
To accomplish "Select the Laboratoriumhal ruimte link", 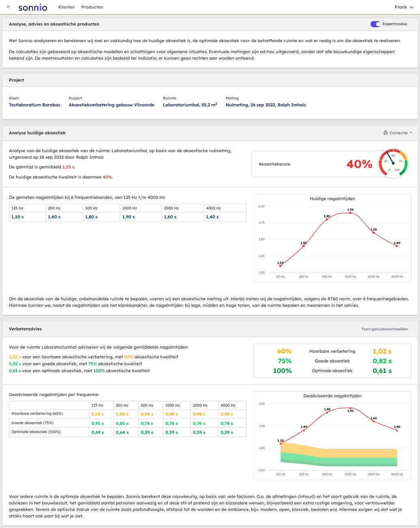I will coord(190,105).
